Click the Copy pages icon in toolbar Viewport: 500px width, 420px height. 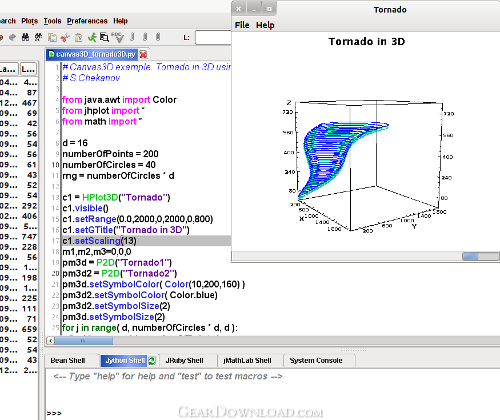point(52,37)
